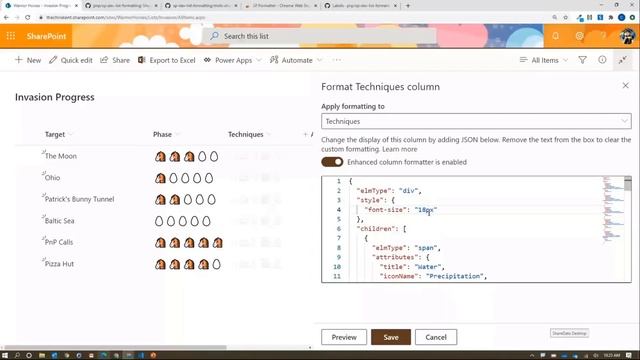Open the Target column header menu
Screen dimensions: 640x360
(59, 134)
